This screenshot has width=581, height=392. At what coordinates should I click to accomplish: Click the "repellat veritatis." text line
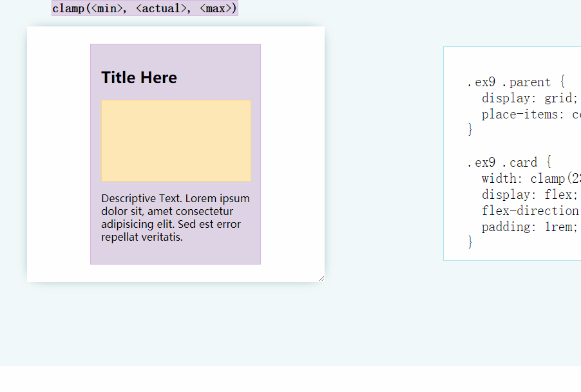(x=142, y=237)
